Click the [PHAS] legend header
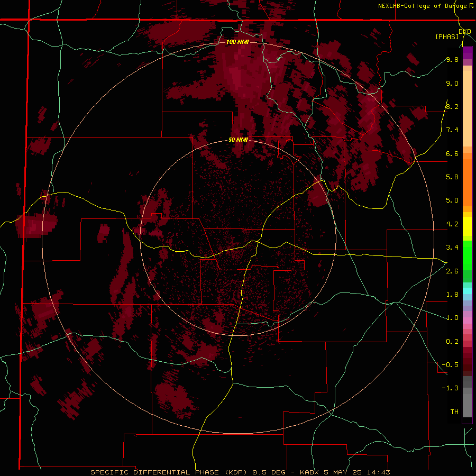 (x=447, y=36)
